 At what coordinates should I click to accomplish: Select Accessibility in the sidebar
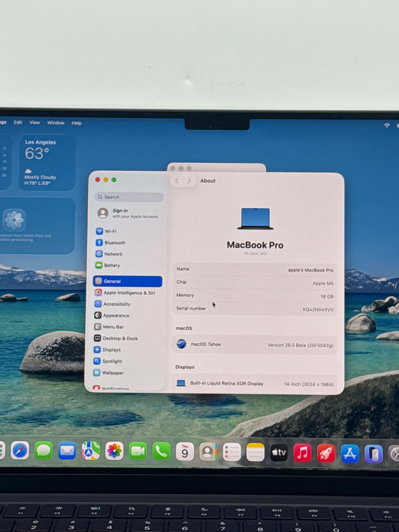117,304
